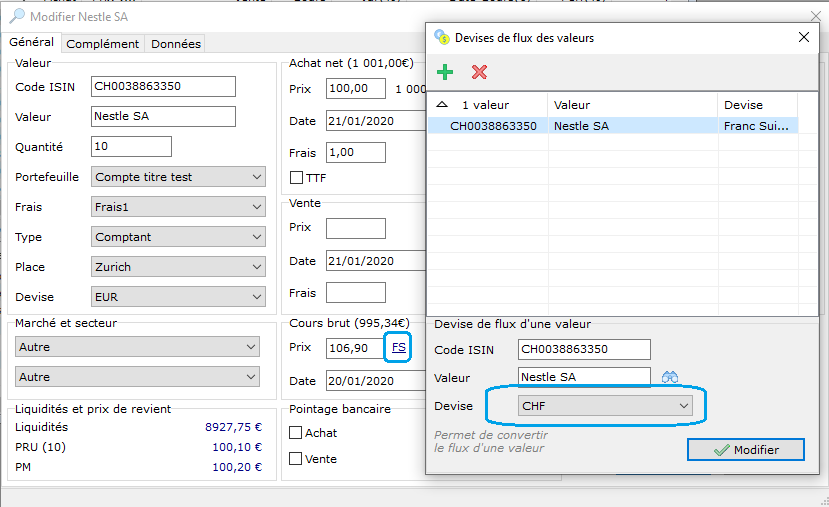This screenshot has height=507, width=829.
Task: Click the empty Vente Prix field
Action: tap(356, 228)
